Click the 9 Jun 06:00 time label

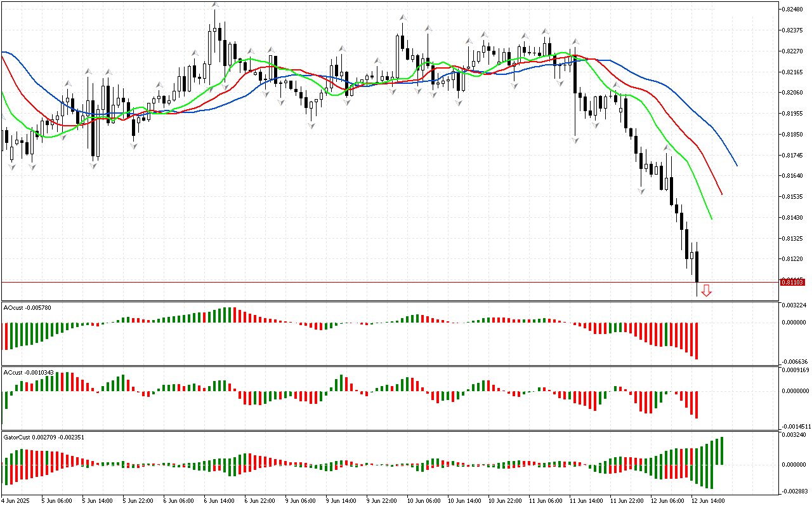coord(301,501)
